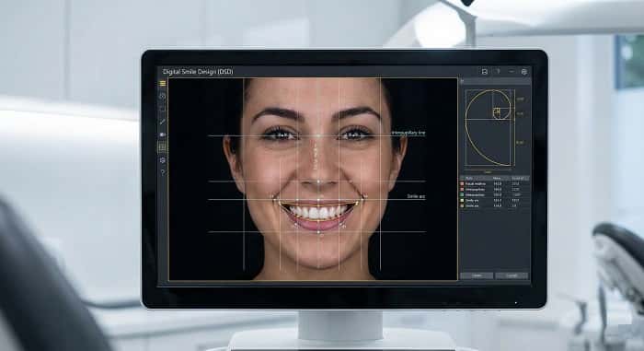The image size is (644, 351).
Task: Open settings gear in the left sidebar
Action: pyautogui.click(x=163, y=160)
